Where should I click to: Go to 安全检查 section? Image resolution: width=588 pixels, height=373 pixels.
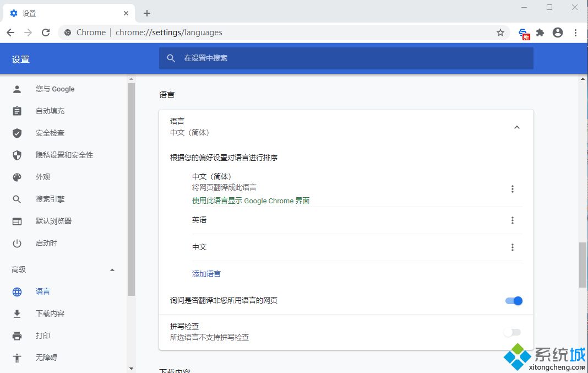click(50, 133)
